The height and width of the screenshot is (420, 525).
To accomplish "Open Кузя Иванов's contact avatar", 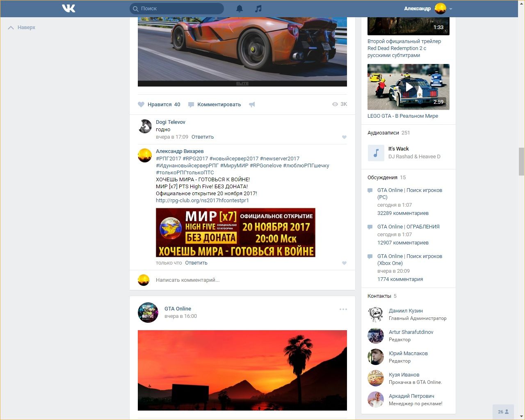I will click(376, 379).
